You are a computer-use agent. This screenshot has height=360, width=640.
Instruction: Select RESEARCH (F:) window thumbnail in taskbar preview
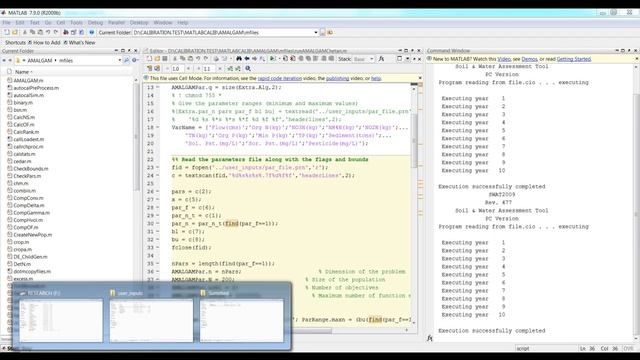point(61,320)
